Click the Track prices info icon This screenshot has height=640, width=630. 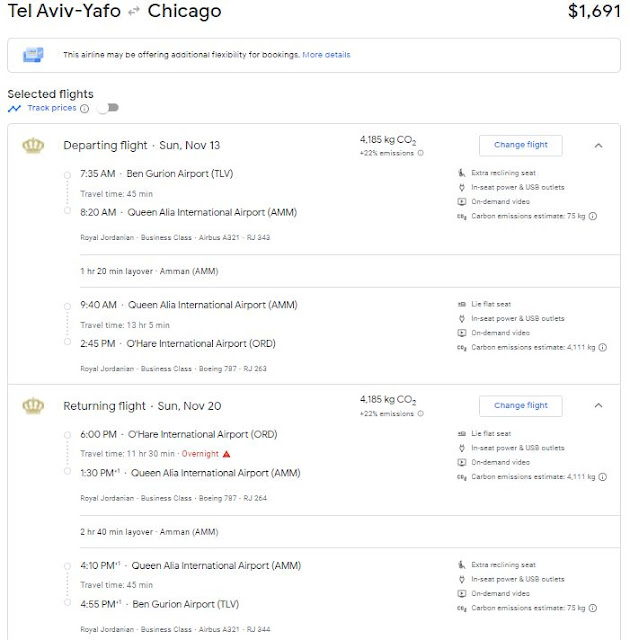pyautogui.click(x=84, y=108)
